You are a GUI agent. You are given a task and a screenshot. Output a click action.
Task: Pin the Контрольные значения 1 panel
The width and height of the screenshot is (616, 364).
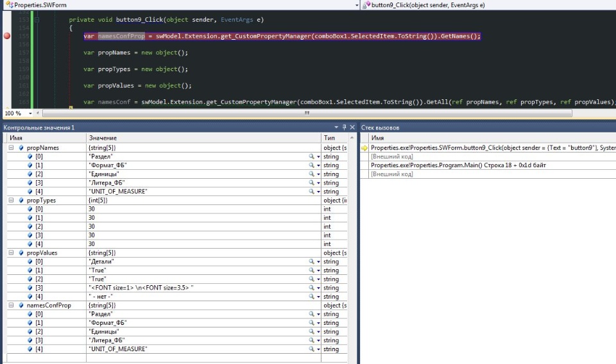click(x=344, y=127)
